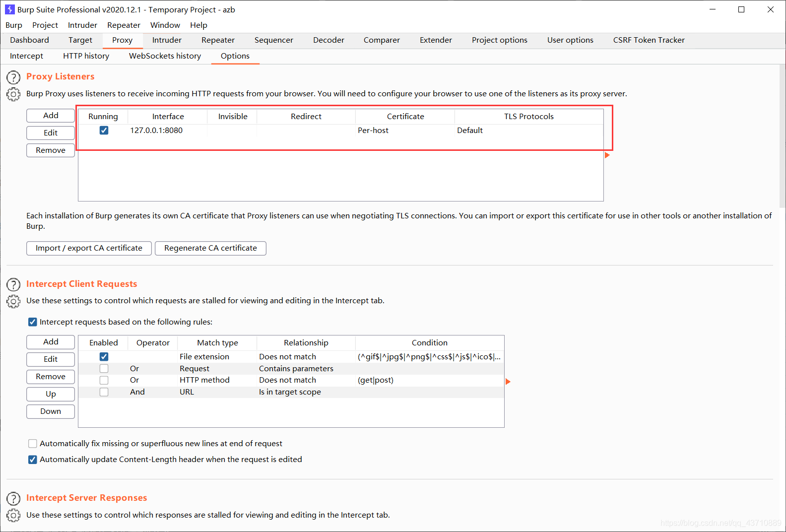Go to the Intercept sub-tab
786x532 pixels.
26,56
